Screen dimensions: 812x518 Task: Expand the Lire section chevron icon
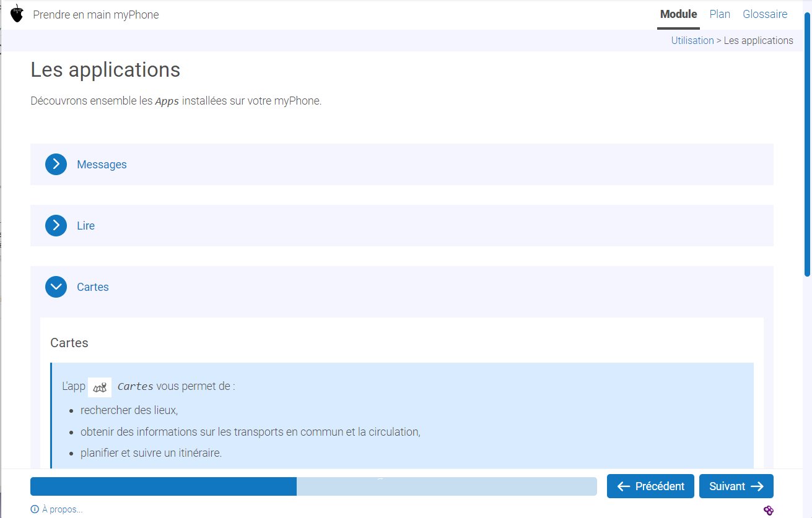pyautogui.click(x=56, y=226)
